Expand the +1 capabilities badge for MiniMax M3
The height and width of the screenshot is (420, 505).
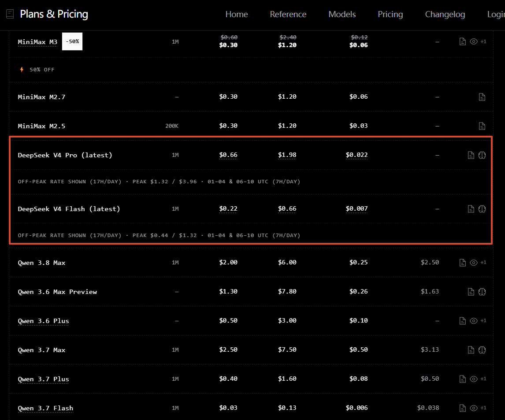(483, 41)
